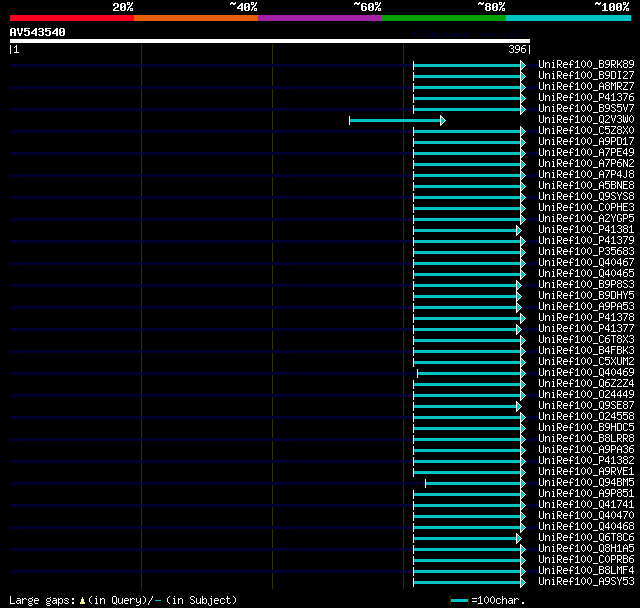The height and width of the screenshot is (608, 640).
Task: Click the purple ~60% identity legend segment
Action: 320,18
